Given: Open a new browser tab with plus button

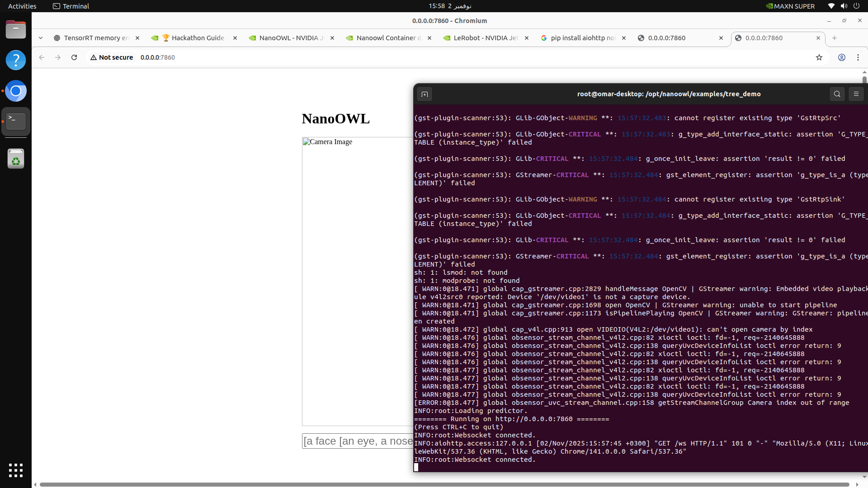Looking at the screenshot, I should click(835, 38).
